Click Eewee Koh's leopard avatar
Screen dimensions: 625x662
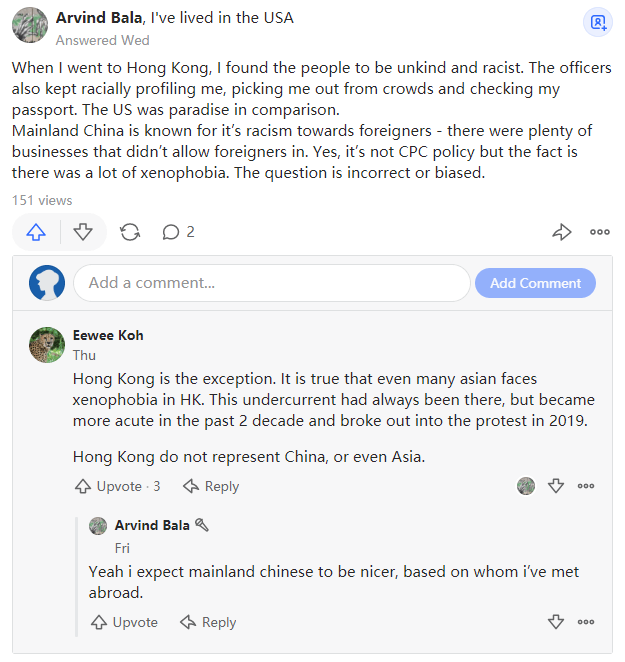pos(48,345)
